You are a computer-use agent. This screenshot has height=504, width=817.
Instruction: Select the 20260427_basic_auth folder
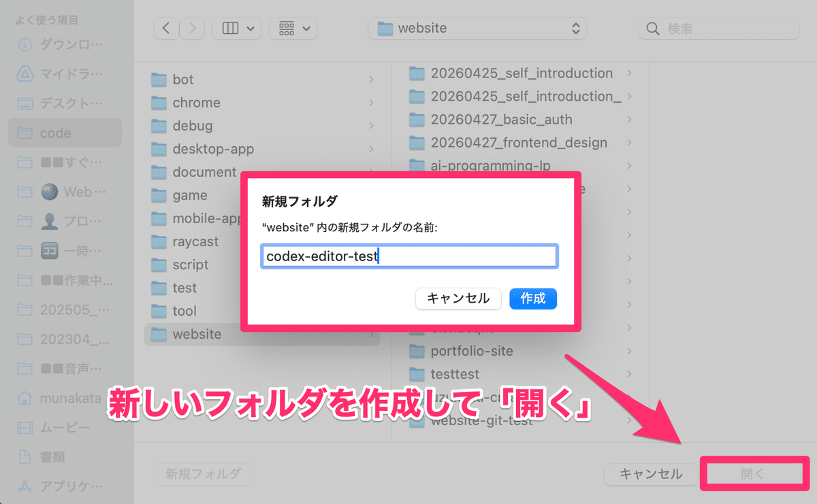tap(522, 120)
